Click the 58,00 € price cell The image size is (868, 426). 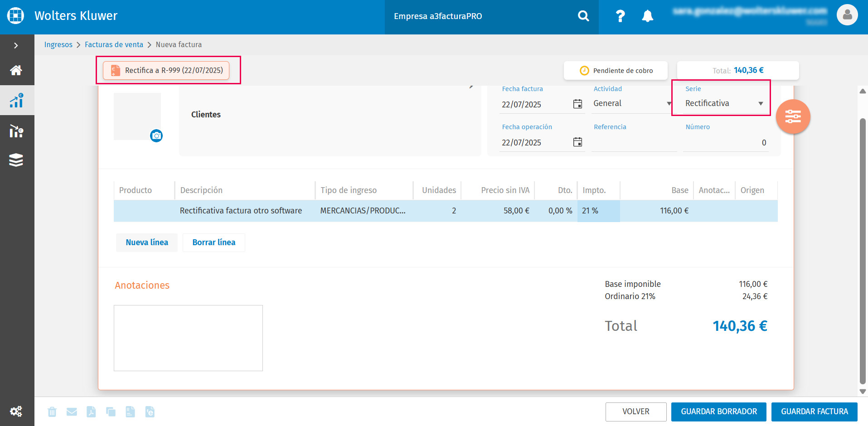click(498, 211)
